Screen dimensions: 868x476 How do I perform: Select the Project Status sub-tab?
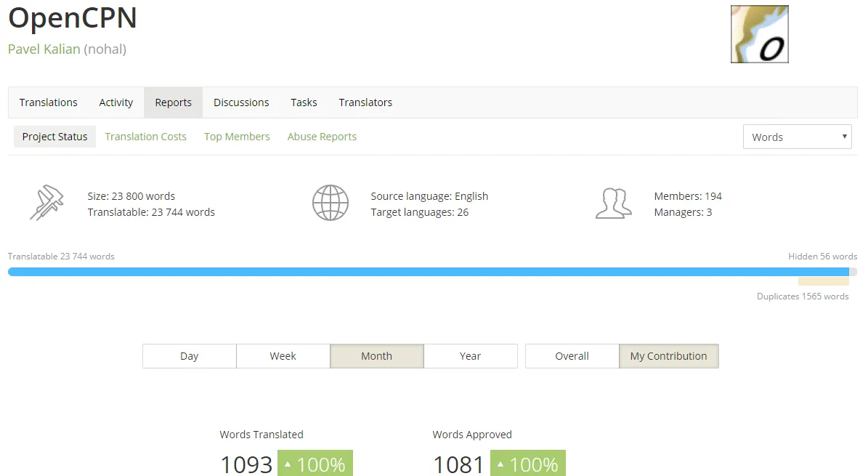tap(54, 137)
